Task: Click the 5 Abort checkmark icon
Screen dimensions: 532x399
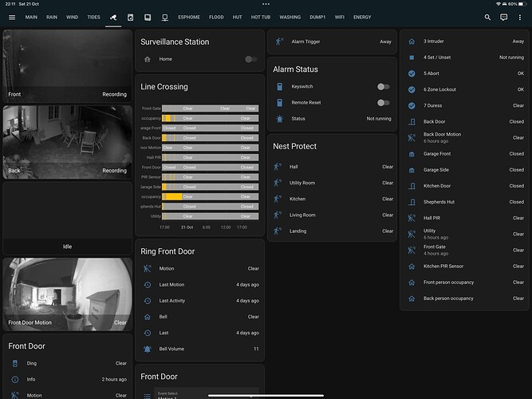Action: pos(411,73)
